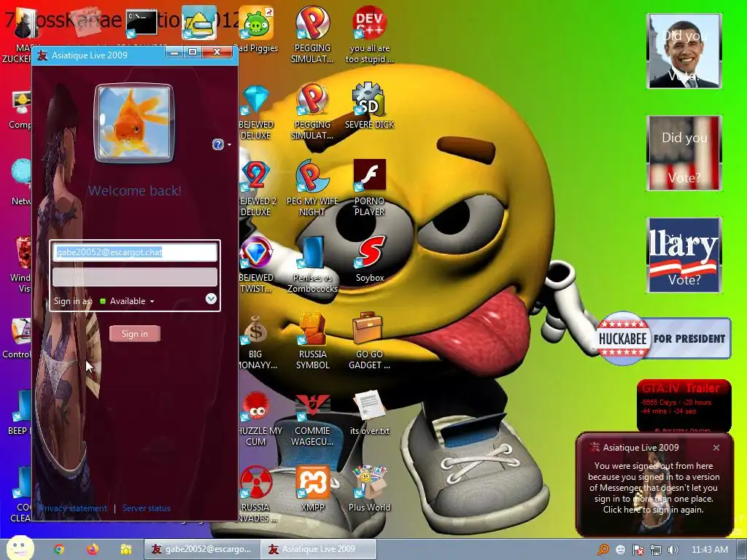The height and width of the screenshot is (560, 747).
Task: Open the network tray icon
Action: (x=656, y=550)
